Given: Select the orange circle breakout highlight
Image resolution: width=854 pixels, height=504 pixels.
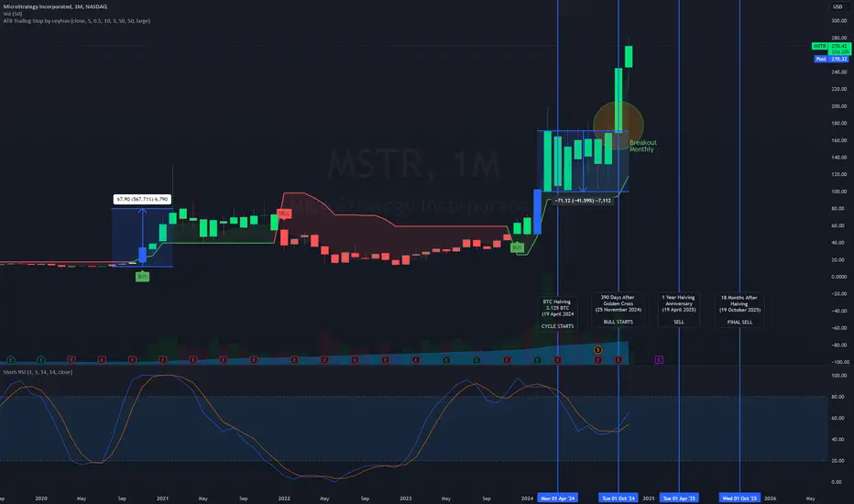Looking at the screenshot, I should coord(619,126).
